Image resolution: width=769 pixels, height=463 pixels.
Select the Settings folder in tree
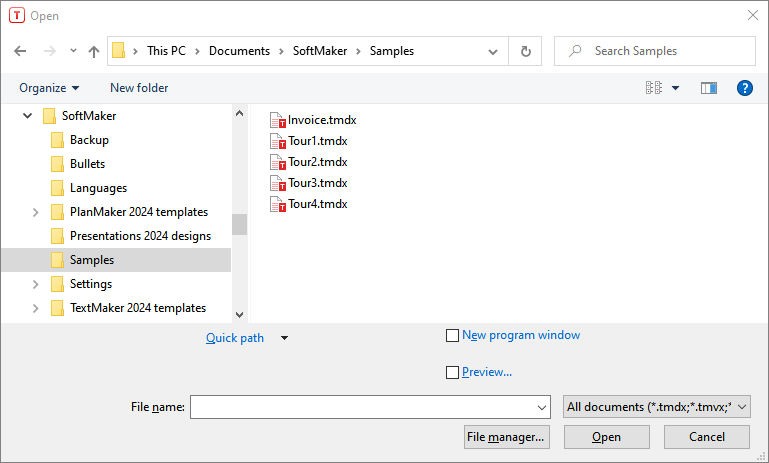coord(91,284)
